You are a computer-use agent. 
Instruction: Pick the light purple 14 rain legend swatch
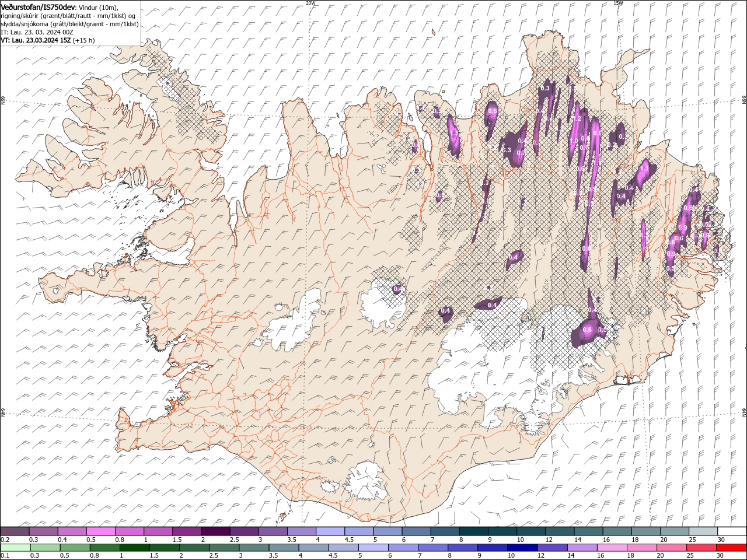coord(581,548)
